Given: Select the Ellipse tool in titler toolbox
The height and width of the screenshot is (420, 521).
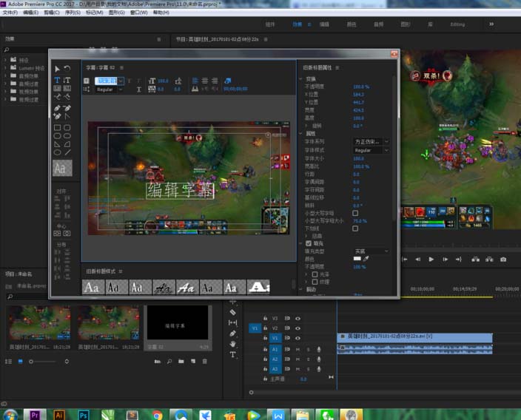Looking at the screenshot, I should tap(57, 152).
